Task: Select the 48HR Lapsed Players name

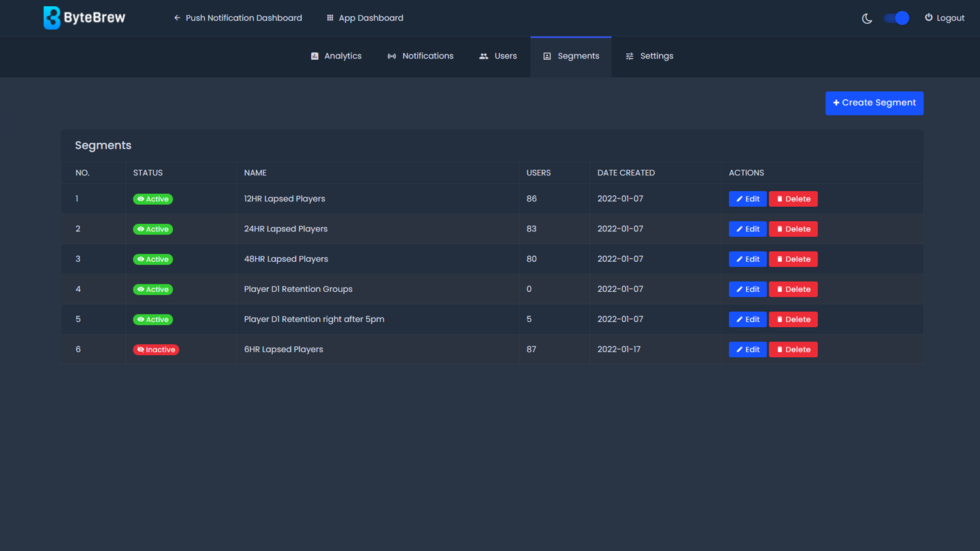Action: (x=286, y=258)
